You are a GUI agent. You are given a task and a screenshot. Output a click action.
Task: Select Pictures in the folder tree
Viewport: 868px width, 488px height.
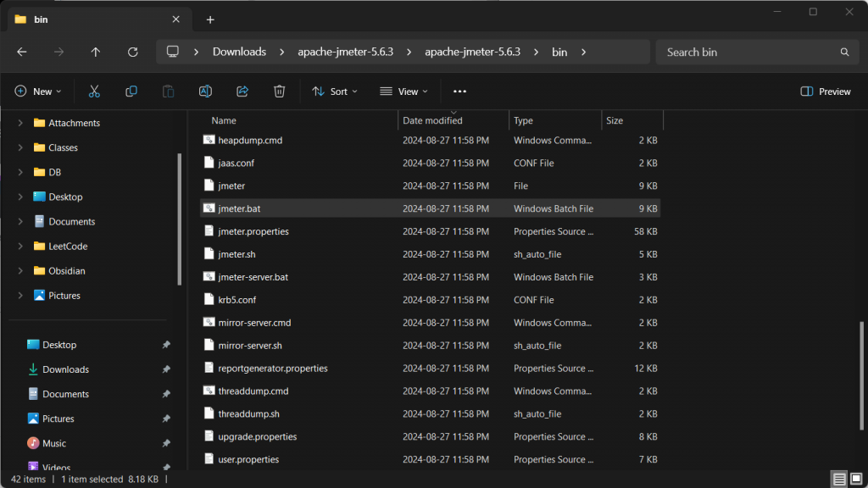pyautogui.click(x=64, y=296)
